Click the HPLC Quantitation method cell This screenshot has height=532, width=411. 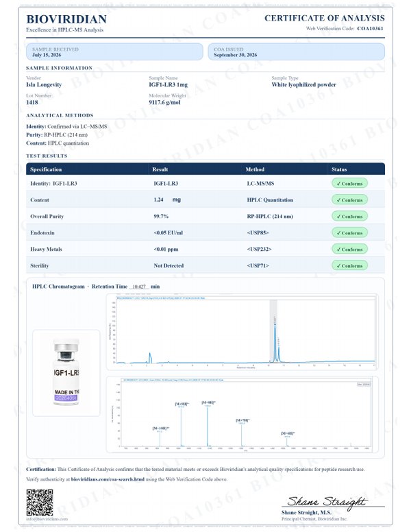pyautogui.click(x=270, y=199)
